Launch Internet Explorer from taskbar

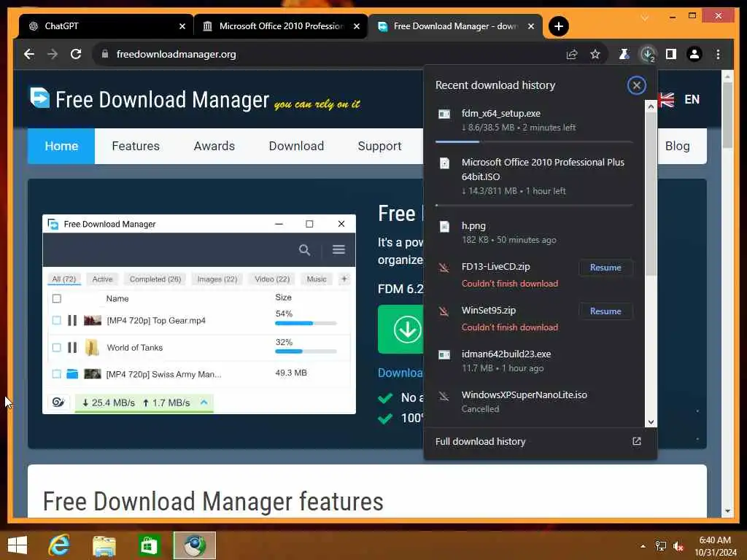tap(60, 545)
